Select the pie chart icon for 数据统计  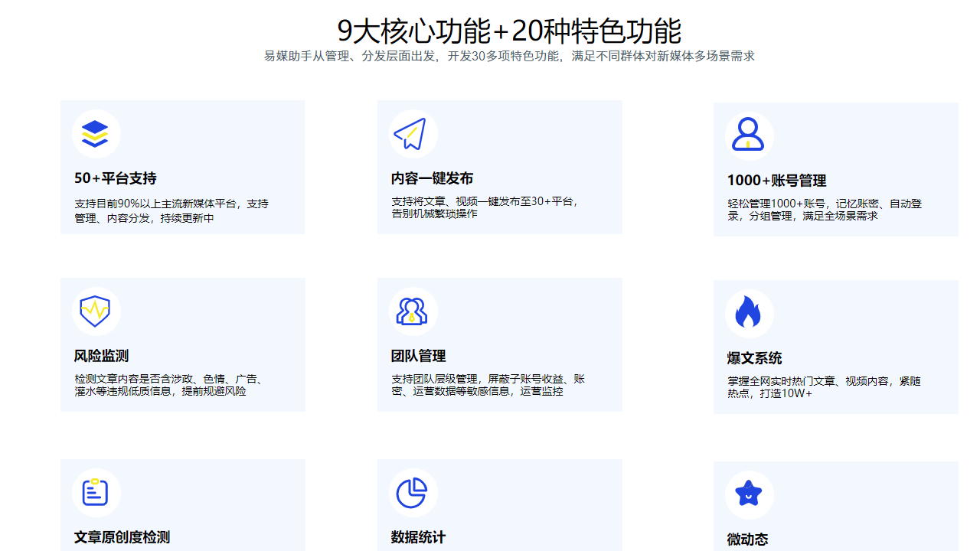click(413, 493)
